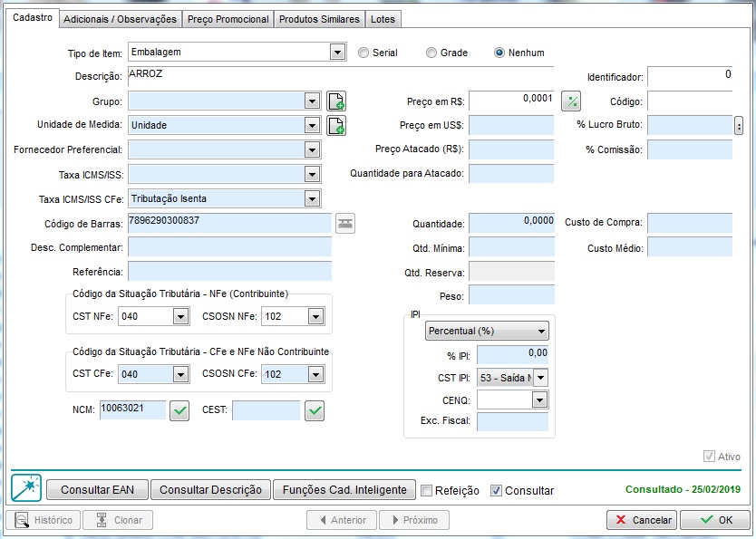Image resolution: width=756 pixels, height=539 pixels.
Task: Click the % IPI field
Action: pos(513,355)
